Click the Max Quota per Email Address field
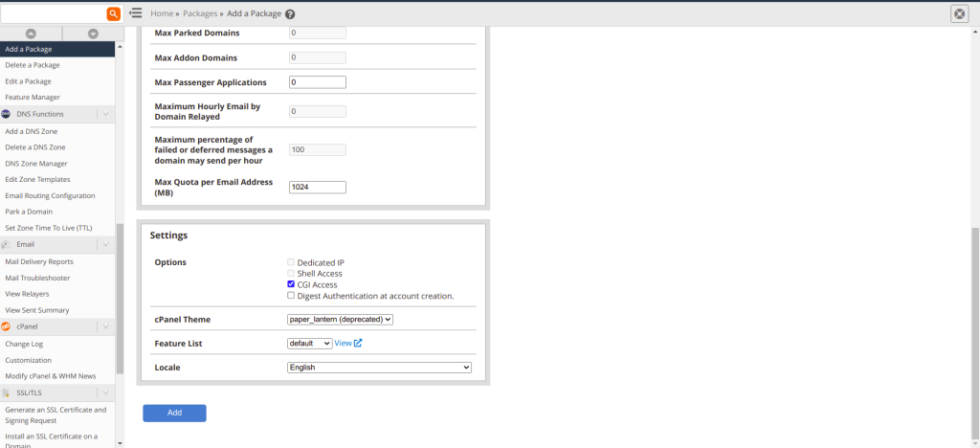This screenshot has width=980, height=448. (x=317, y=187)
